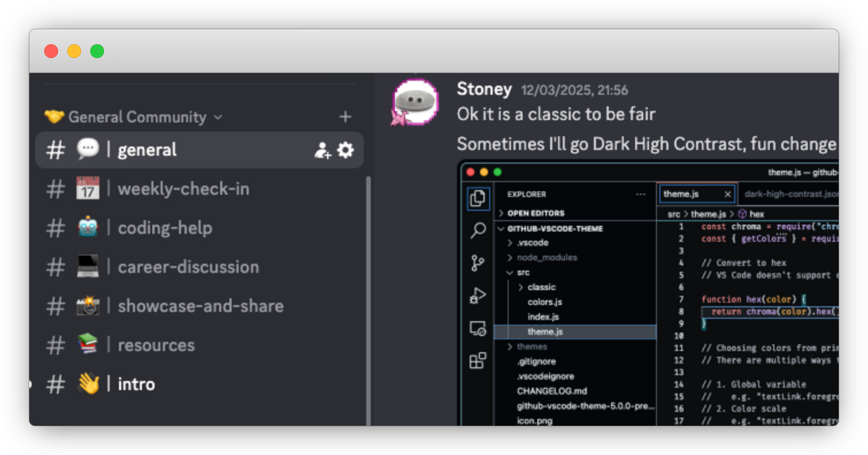Jump to the intro channel
Screen dimensions: 868x455
pos(136,385)
